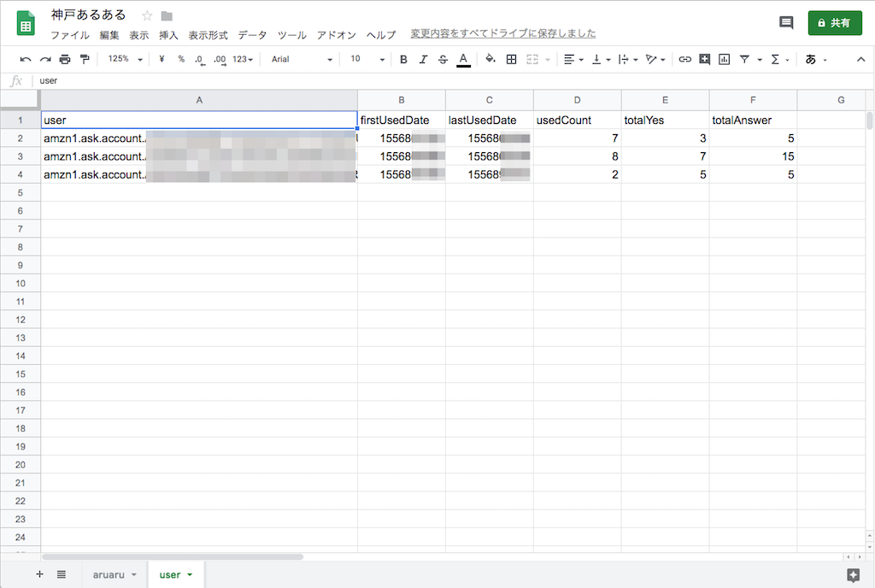875x588 pixels.
Task: Open the Google Sheets home icon
Action: pos(26,23)
